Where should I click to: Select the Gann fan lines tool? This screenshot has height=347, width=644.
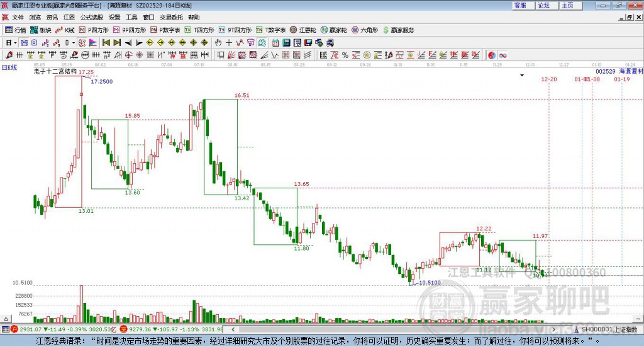pos(231,55)
